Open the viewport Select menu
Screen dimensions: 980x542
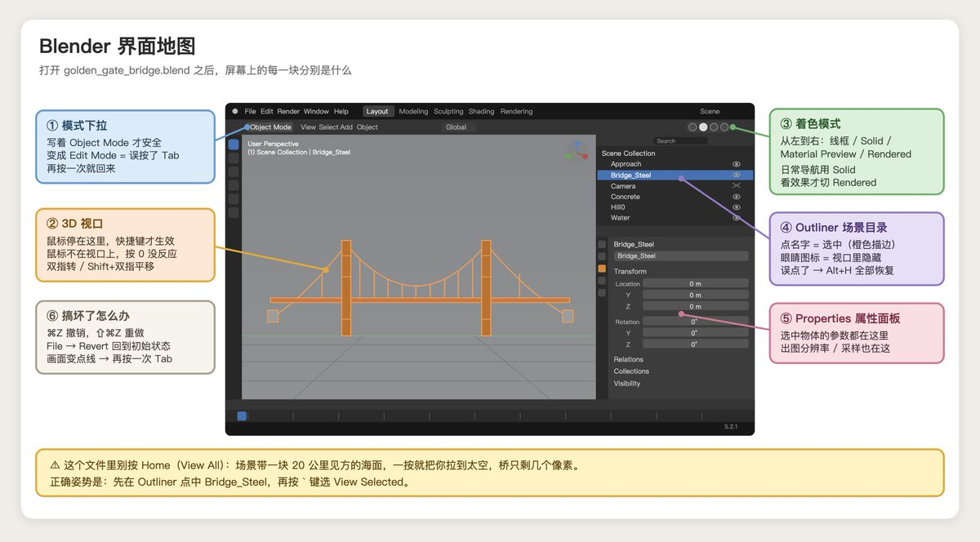(x=328, y=127)
